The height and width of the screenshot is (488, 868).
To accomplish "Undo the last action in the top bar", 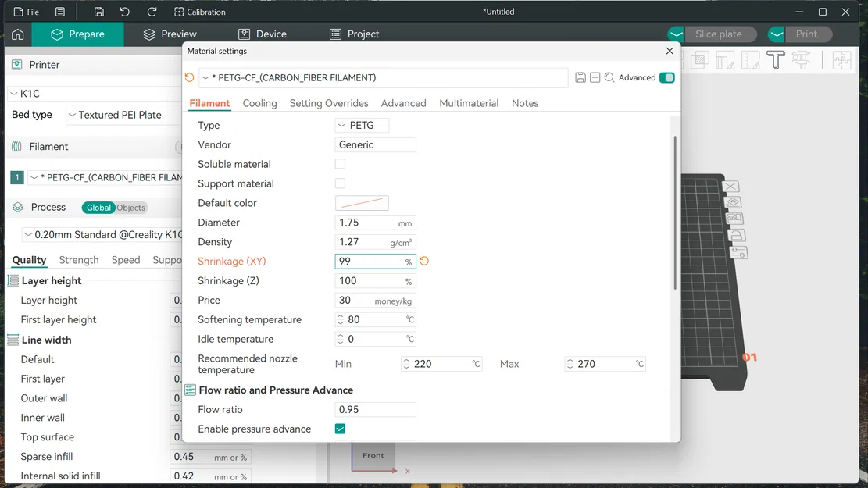I will click(x=124, y=12).
